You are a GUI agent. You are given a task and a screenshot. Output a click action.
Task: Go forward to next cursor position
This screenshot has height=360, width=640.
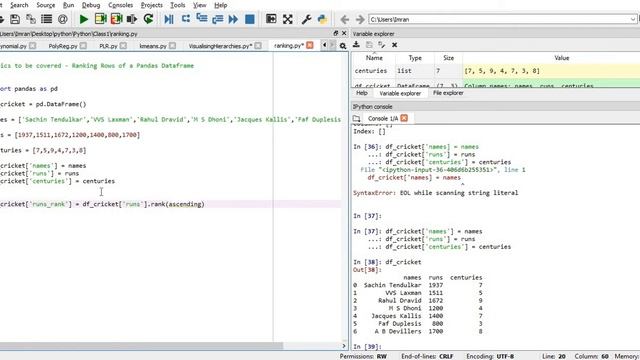click(x=360, y=19)
